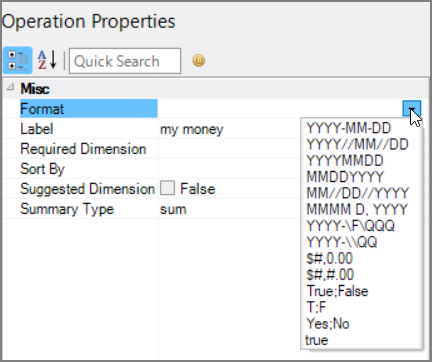Screen dimensions: 432x362
Task: Toggle the Suggested Dimension checkbox
Action: [167, 188]
